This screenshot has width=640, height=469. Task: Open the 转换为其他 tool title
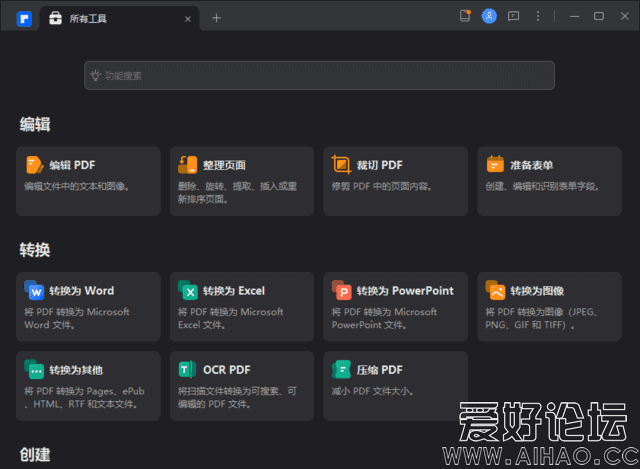76,370
